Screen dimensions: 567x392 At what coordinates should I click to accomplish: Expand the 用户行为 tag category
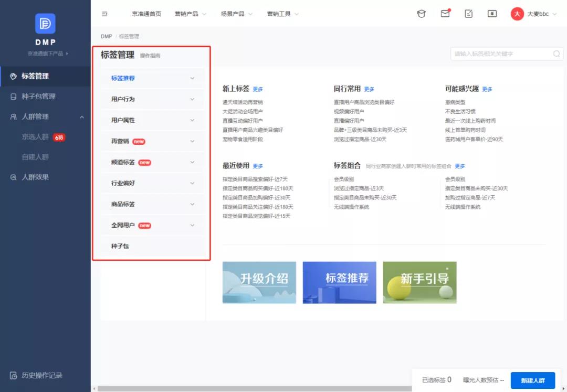(152, 99)
